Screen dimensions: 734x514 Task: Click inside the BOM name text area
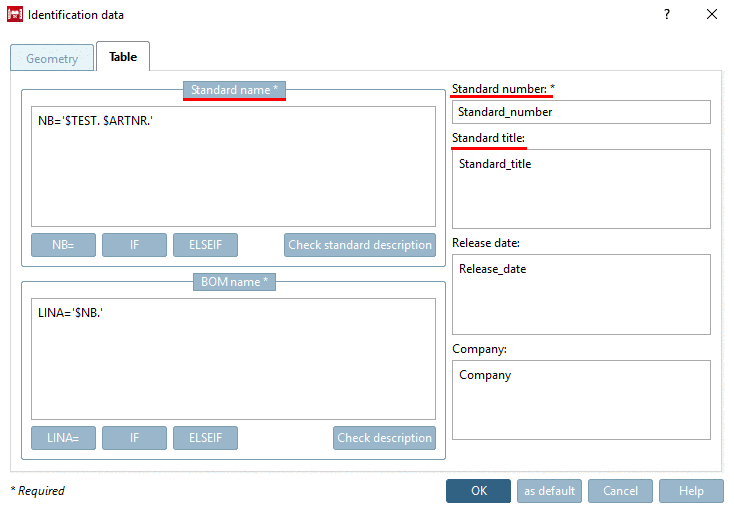pos(233,359)
